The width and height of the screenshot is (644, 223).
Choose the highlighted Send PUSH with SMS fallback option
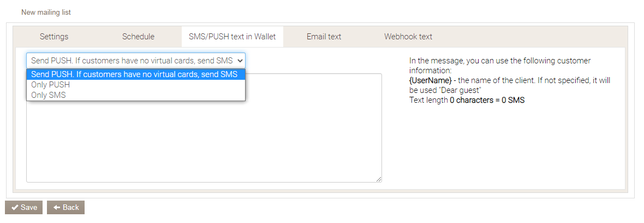tap(135, 74)
